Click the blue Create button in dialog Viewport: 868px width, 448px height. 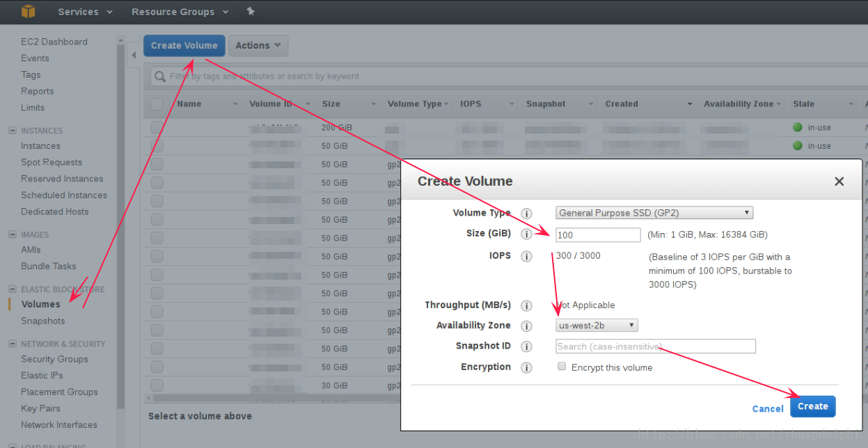(812, 406)
